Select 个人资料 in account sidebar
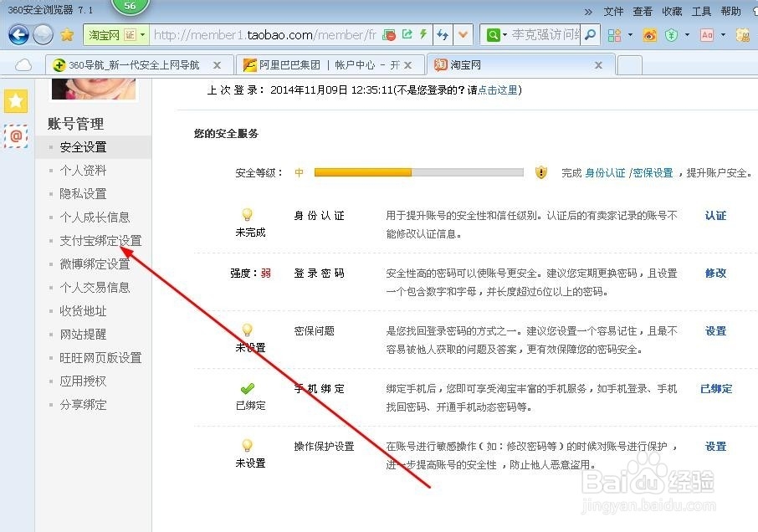 (x=83, y=170)
